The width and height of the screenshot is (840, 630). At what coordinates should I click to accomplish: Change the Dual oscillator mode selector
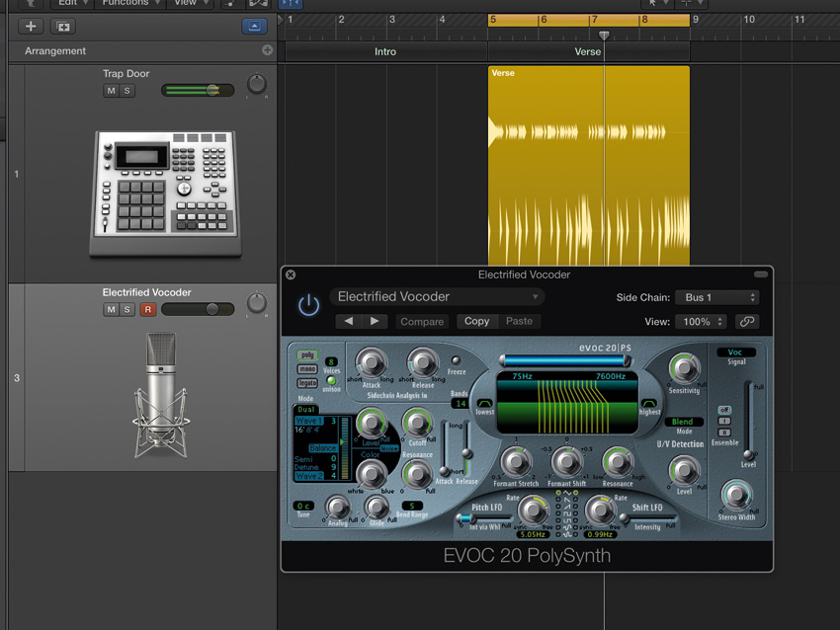click(306, 410)
